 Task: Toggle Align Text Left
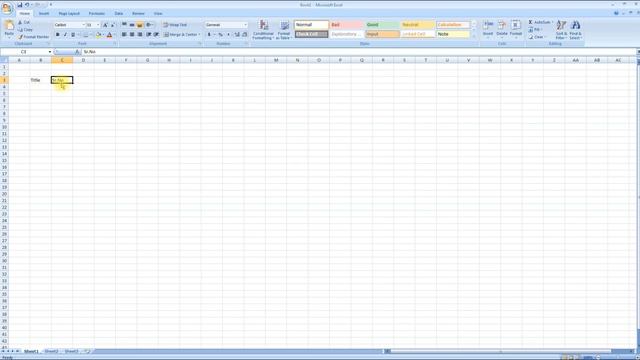pos(124,35)
